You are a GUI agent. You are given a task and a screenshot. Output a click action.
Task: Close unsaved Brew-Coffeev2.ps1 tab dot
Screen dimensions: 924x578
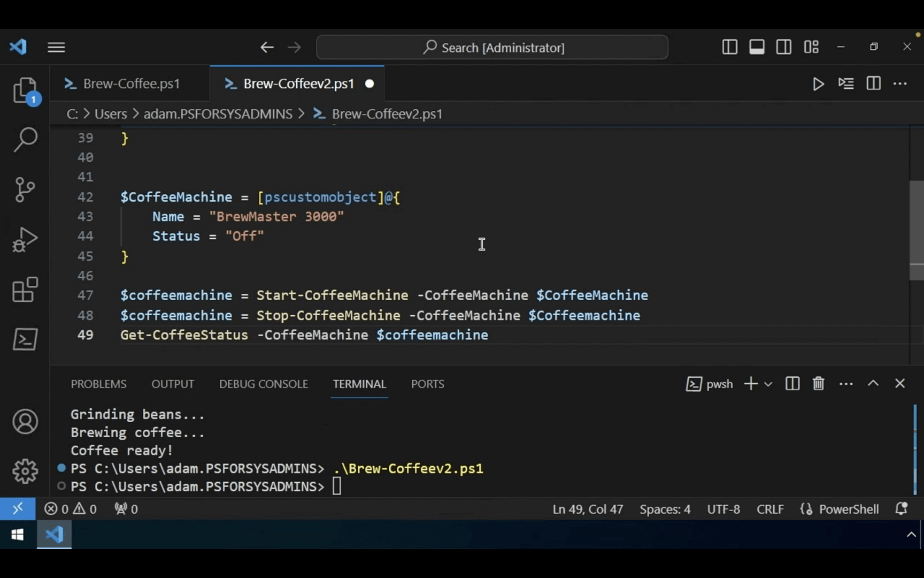pyautogui.click(x=369, y=84)
